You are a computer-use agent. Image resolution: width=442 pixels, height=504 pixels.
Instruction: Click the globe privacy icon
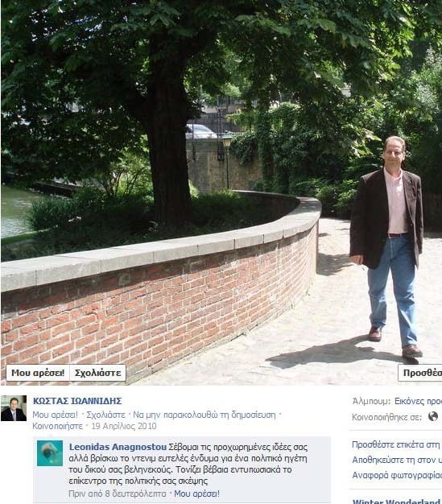click(x=433, y=416)
